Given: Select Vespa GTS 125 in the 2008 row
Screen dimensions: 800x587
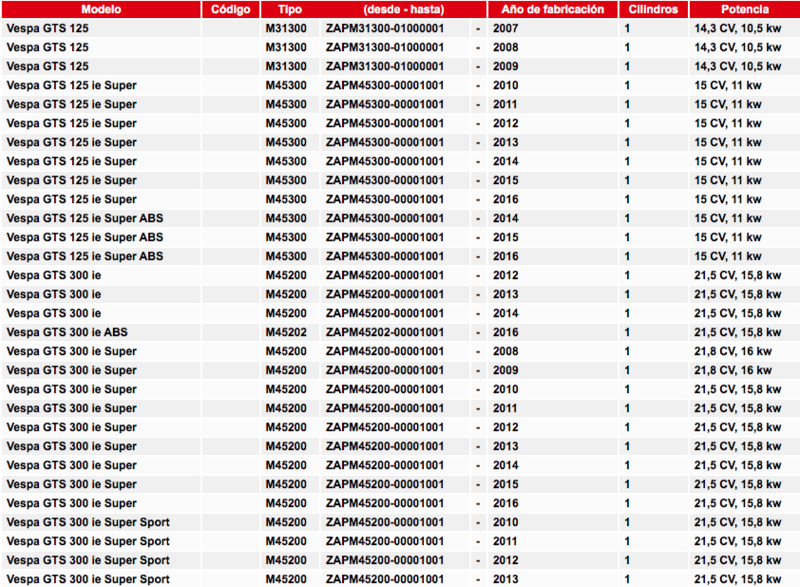Looking at the screenshot, I should coord(47,47).
